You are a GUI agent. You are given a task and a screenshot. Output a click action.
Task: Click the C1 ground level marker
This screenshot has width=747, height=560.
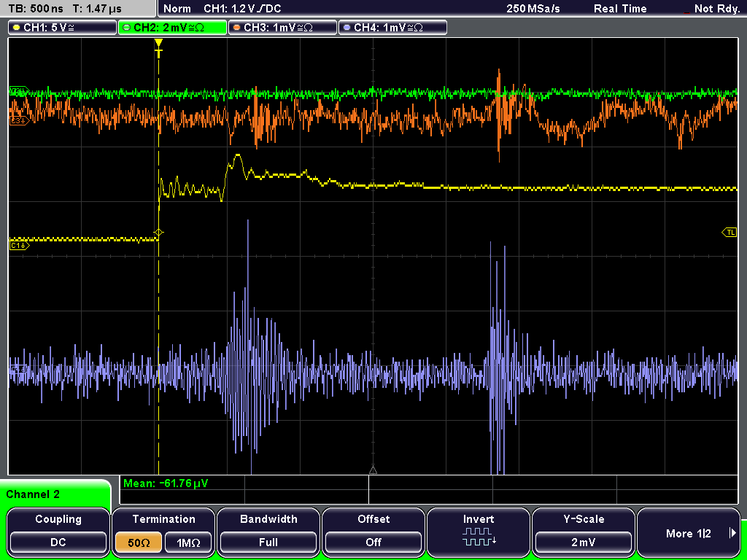(19, 246)
